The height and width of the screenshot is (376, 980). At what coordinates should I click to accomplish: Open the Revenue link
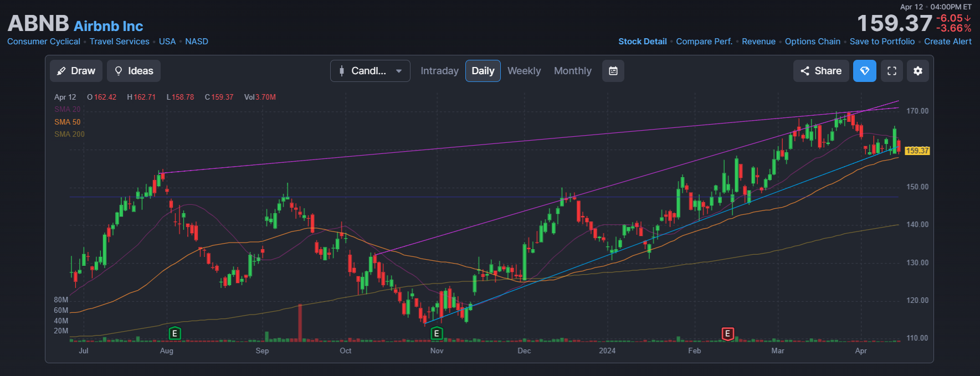(x=758, y=42)
